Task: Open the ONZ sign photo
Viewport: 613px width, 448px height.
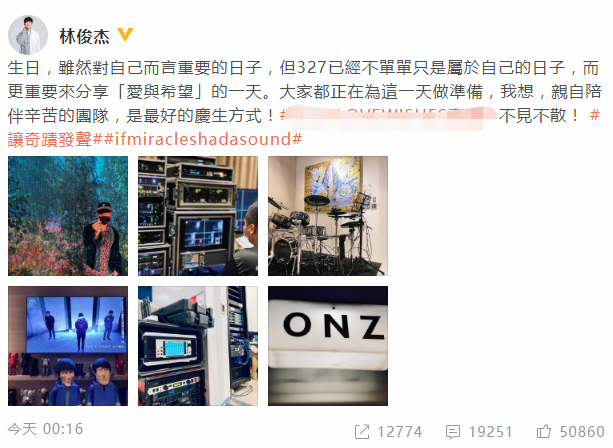Action: tap(328, 346)
